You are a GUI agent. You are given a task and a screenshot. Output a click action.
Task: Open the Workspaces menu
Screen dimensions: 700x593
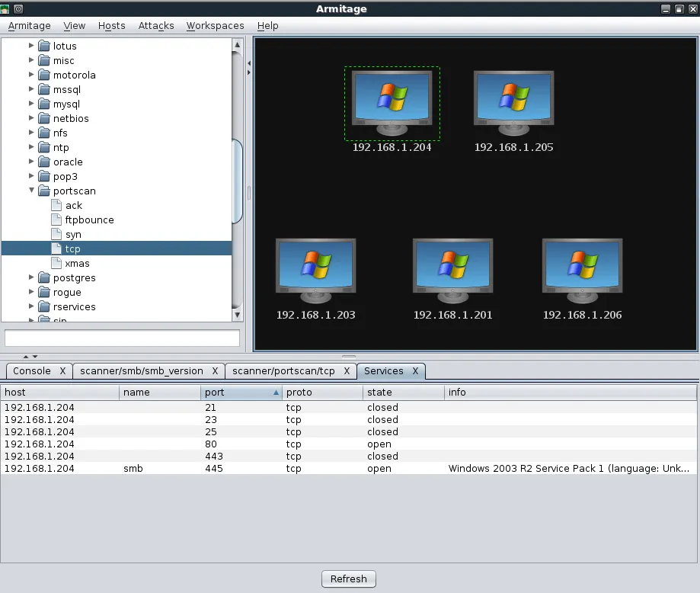(x=215, y=26)
